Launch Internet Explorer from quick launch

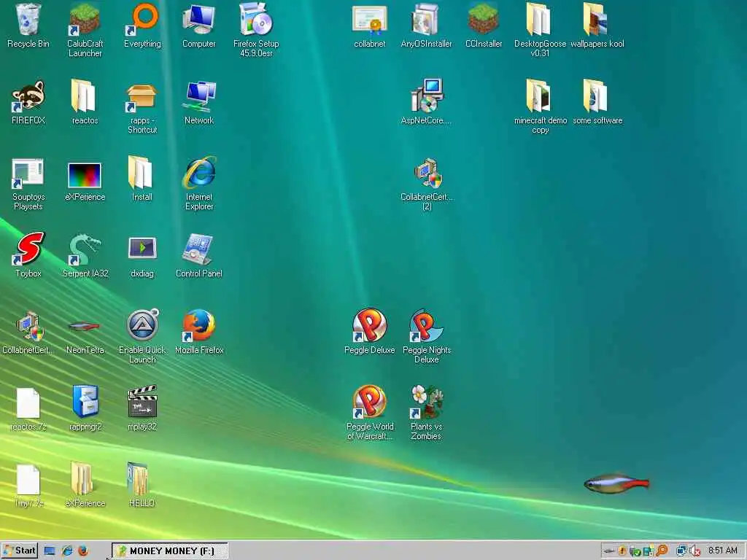pyautogui.click(x=66, y=551)
